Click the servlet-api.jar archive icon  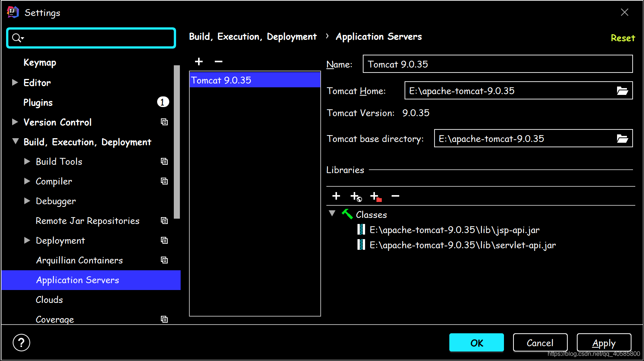361,244
